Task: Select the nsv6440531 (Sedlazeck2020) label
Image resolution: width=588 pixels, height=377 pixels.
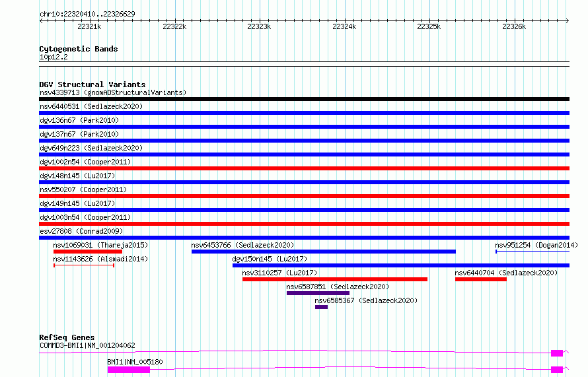Action: pyautogui.click(x=91, y=106)
